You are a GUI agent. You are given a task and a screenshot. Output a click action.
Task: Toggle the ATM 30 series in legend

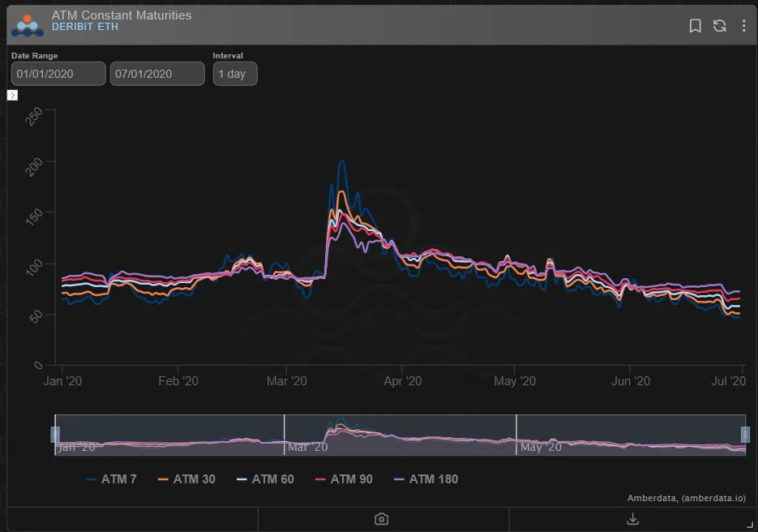coord(186,479)
